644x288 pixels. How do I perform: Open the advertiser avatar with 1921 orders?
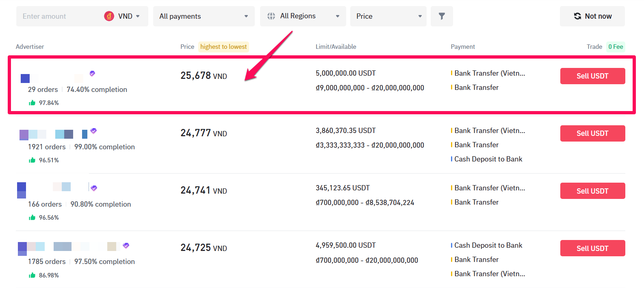(x=24, y=135)
